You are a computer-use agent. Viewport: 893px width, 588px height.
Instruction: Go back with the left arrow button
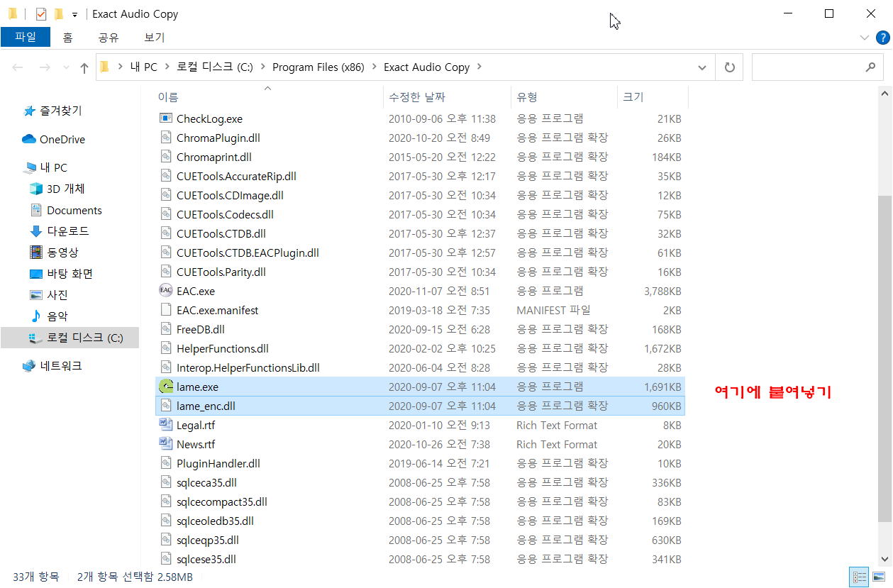click(x=18, y=67)
